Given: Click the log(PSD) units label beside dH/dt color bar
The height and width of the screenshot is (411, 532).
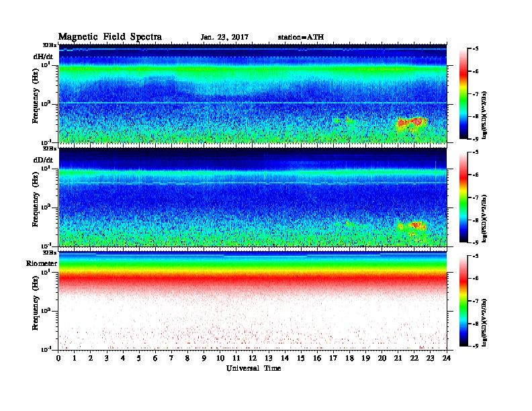Looking at the screenshot, I should 484,116.
